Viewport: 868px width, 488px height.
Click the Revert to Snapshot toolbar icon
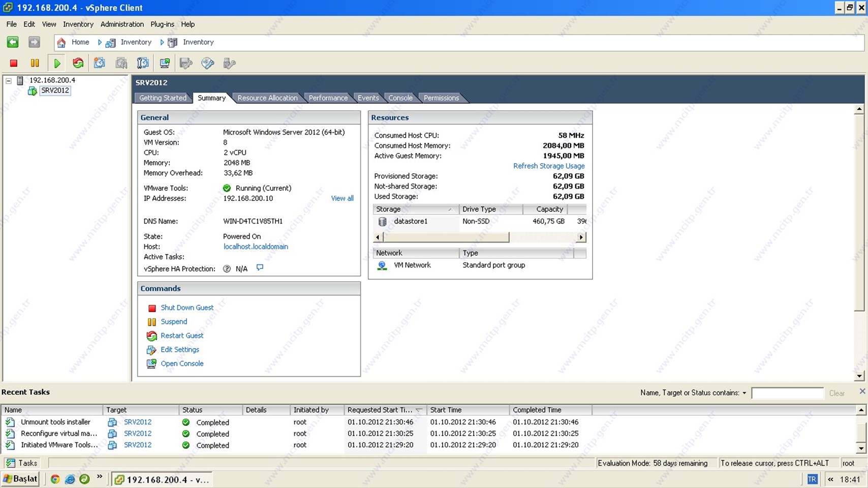click(x=121, y=63)
